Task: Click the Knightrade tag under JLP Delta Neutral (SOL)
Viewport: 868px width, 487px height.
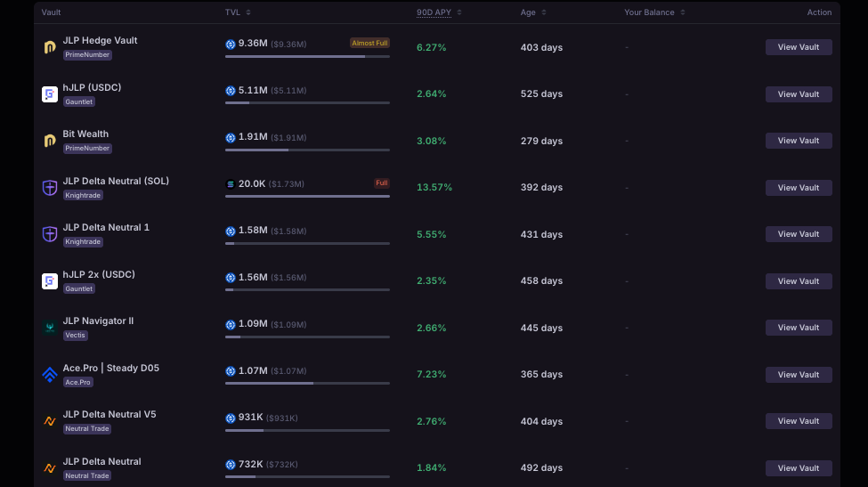Action: pos(83,195)
